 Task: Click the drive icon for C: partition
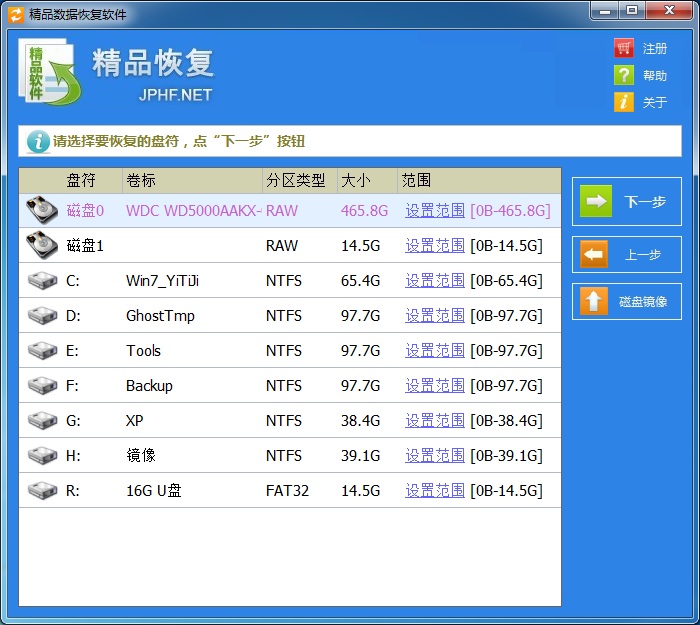[x=42, y=280]
